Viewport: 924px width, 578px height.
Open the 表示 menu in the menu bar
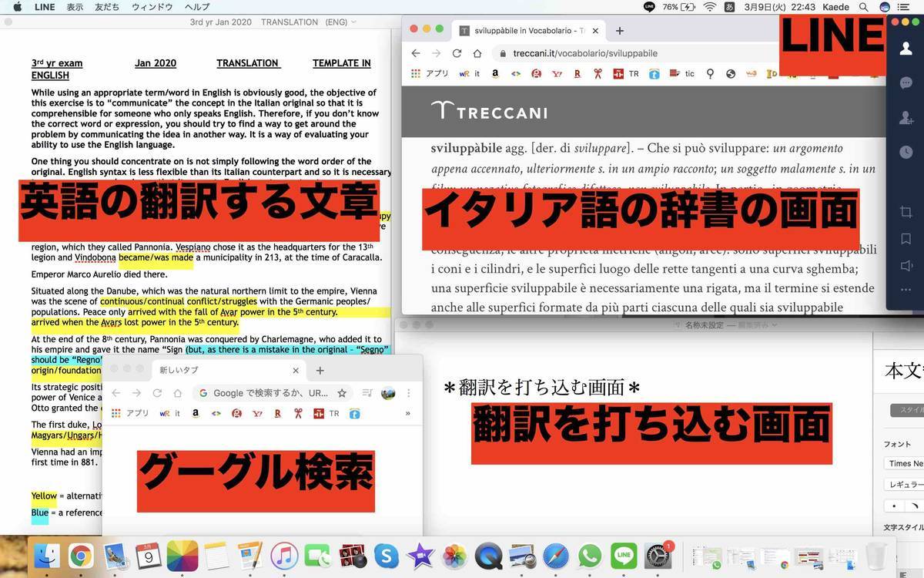75,7
